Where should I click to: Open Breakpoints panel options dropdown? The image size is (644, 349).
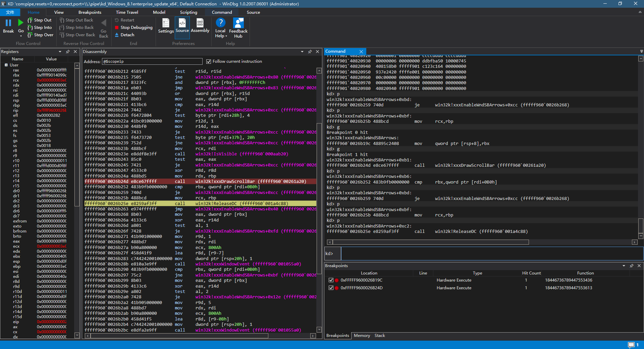[624, 266]
